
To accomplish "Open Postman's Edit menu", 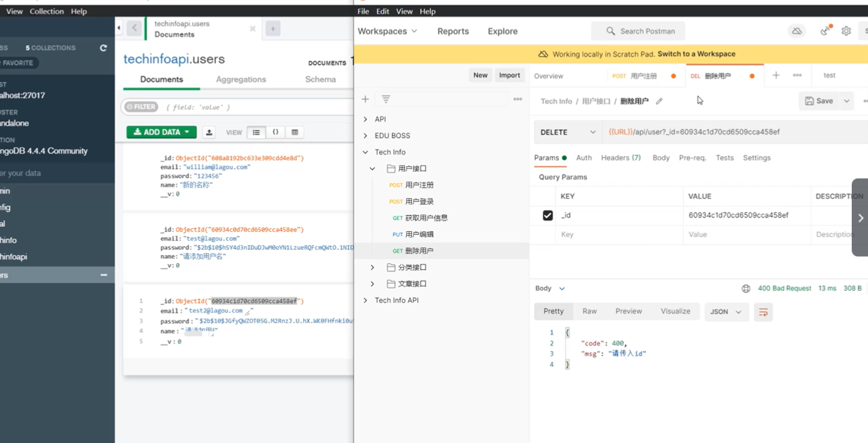I will (383, 11).
